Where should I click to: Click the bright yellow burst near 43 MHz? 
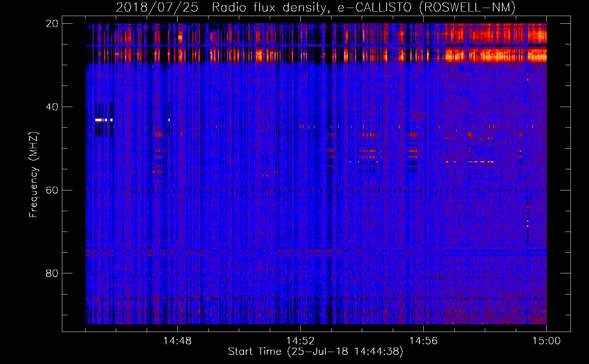pyautogui.click(x=104, y=120)
